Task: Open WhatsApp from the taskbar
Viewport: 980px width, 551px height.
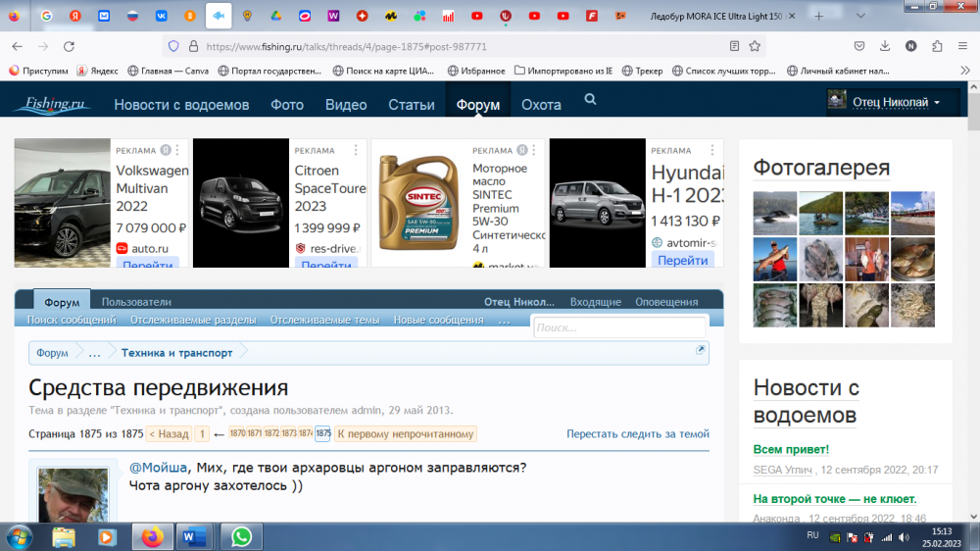Action: [241, 536]
